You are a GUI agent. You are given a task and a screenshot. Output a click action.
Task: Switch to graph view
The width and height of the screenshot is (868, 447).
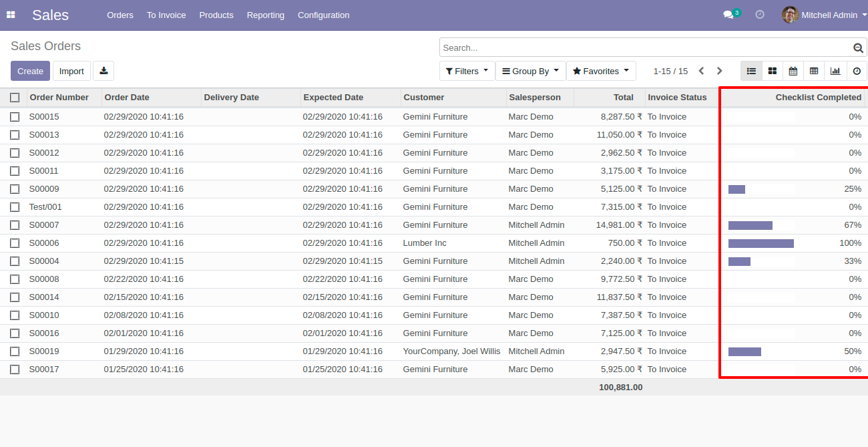click(835, 71)
